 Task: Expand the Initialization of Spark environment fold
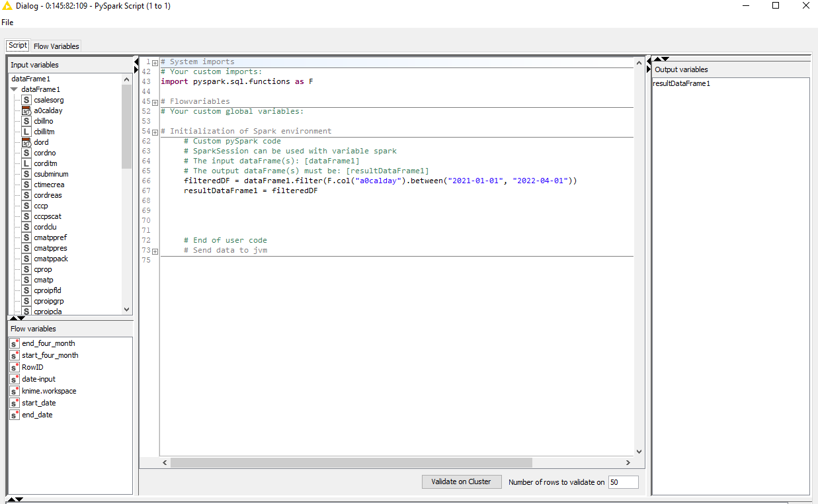(155, 132)
